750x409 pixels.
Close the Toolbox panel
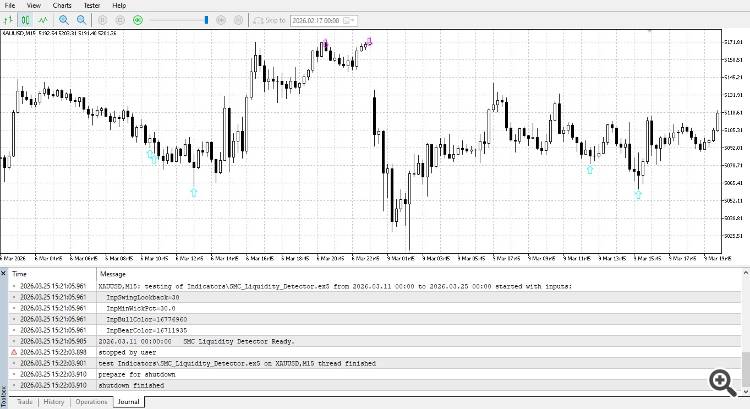click(3, 273)
